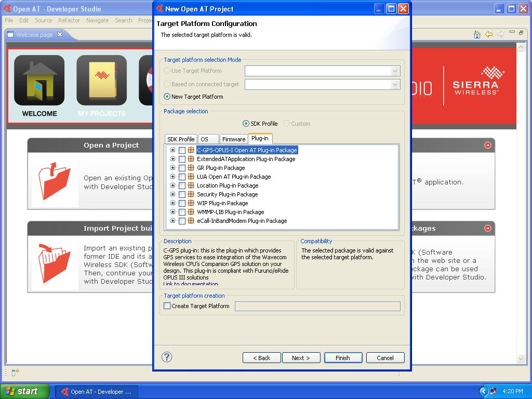Click package icon of Location Plug-in Package
The height and width of the screenshot is (399, 532).
(191, 185)
